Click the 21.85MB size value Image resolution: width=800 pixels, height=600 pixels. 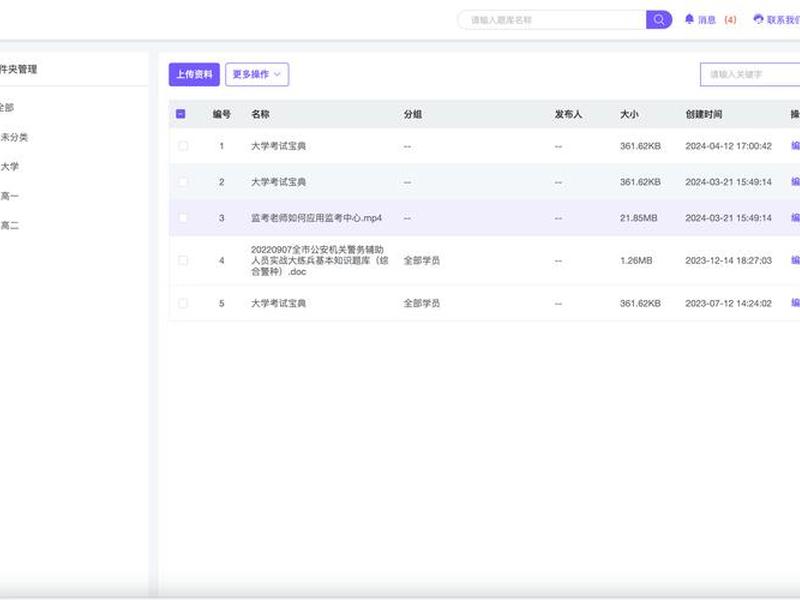639,218
